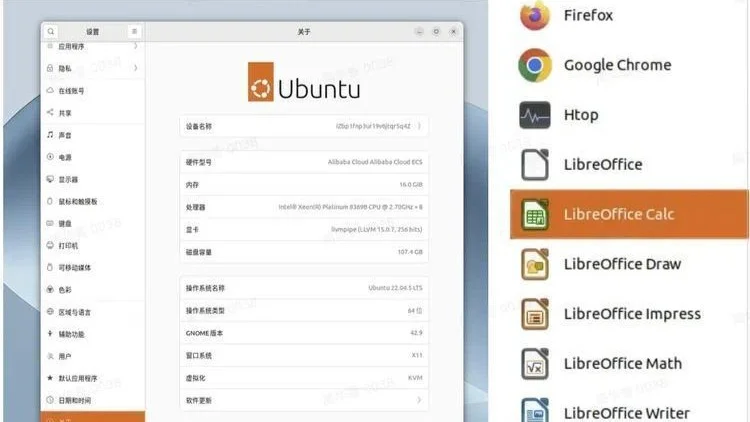The image size is (750, 422).
Task: Maximize the Settings window
Action: coord(436,32)
